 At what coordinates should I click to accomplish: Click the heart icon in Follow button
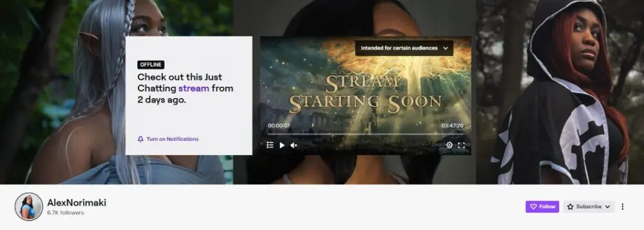tap(533, 207)
